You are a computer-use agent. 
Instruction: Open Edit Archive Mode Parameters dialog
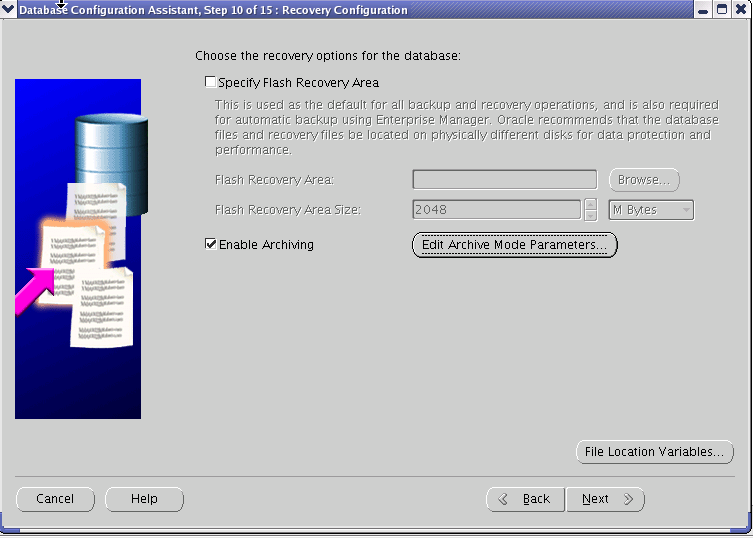pos(514,245)
